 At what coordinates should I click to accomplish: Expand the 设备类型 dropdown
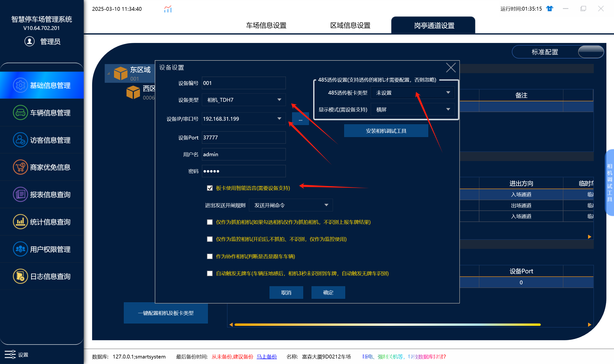(244, 100)
